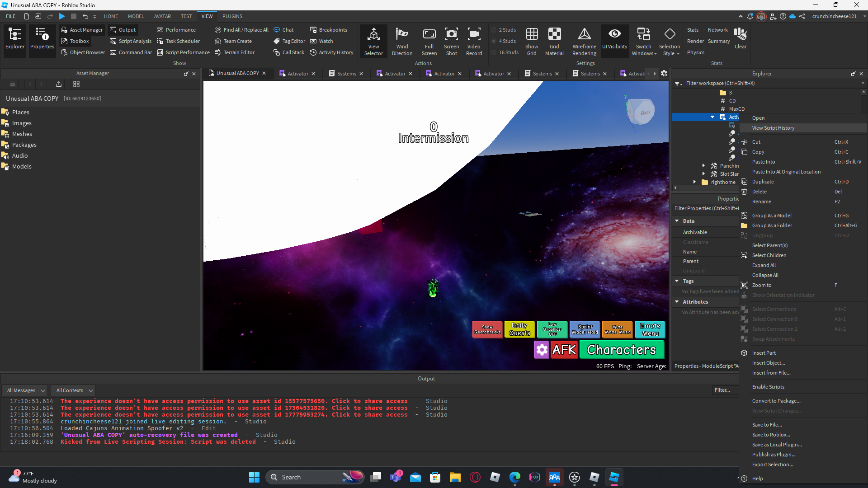The height and width of the screenshot is (488, 868).
Task: Run the game with Play button
Action: click(x=62, y=16)
